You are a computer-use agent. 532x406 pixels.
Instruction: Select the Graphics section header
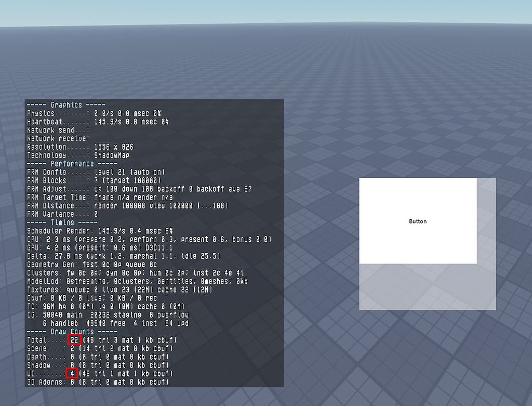[x=66, y=104]
